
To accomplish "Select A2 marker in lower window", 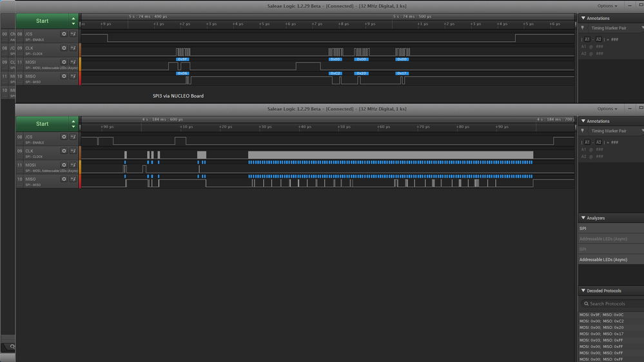I will click(x=598, y=142).
